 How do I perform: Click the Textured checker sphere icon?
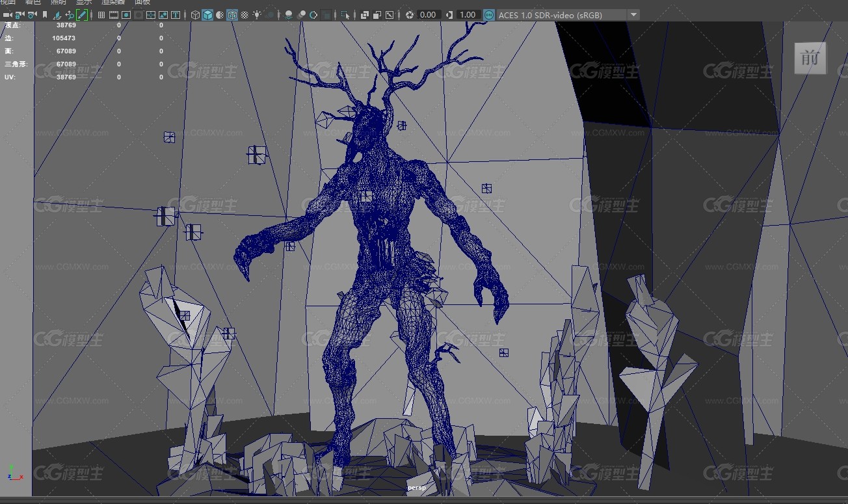point(245,15)
